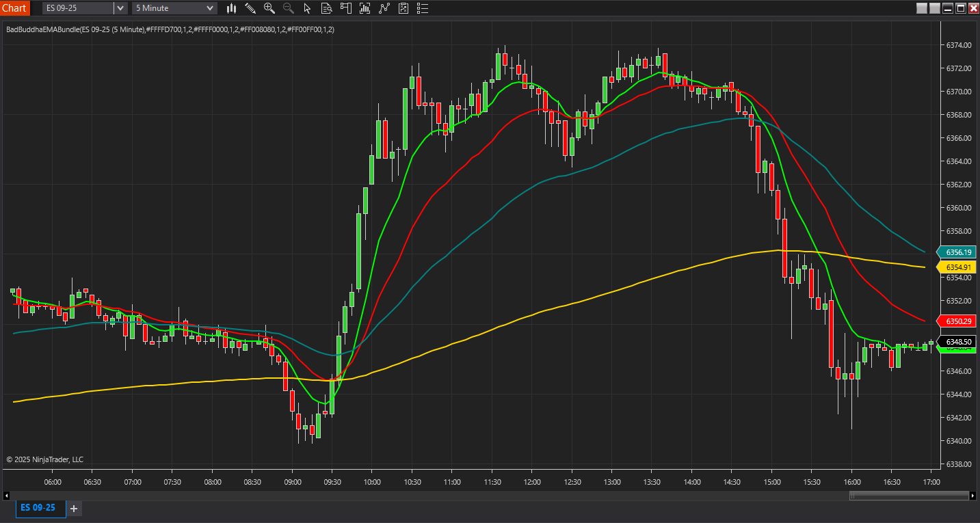Click the orange Chart title label
This screenshot has width=980, height=523.
pos(15,8)
